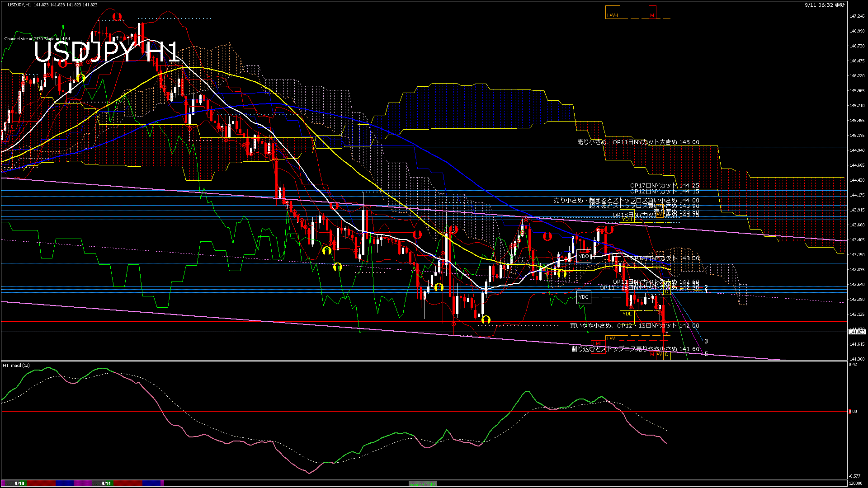
Task: Click the MACD zero level 0.00 label
Action: [853, 412]
